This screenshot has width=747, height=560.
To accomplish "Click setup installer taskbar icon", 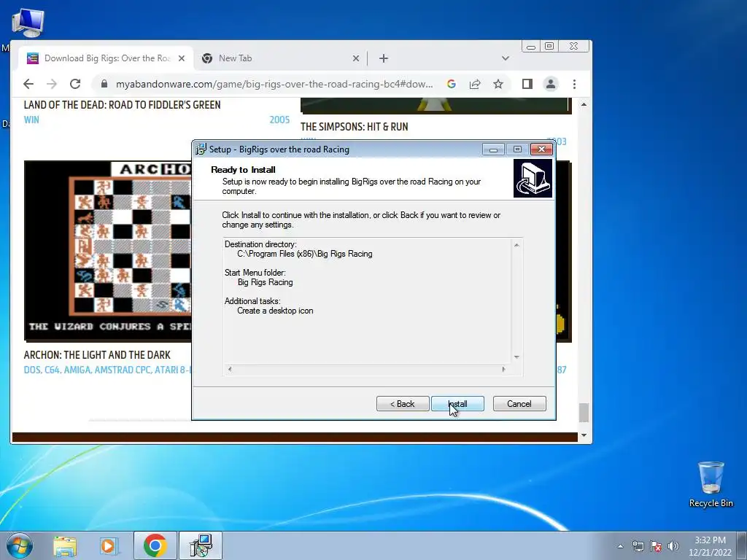I will tap(200, 545).
